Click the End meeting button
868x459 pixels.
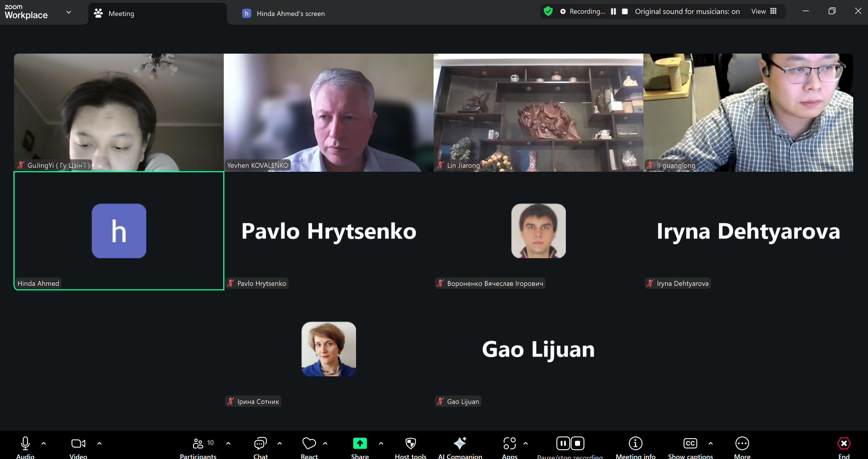(844, 444)
